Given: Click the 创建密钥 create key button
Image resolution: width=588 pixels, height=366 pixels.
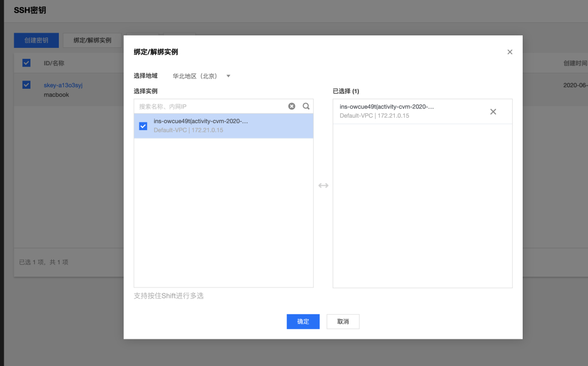Looking at the screenshot, I should [x=36, y=40].
